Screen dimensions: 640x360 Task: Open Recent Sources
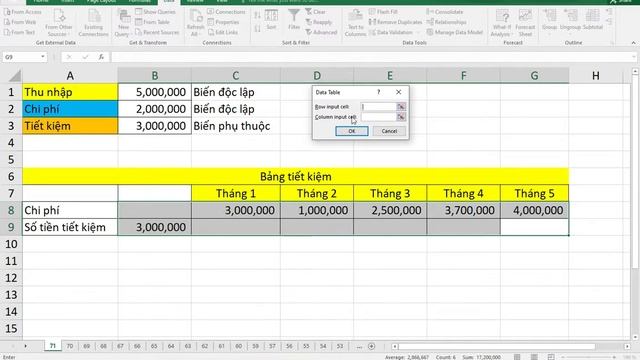pos(157,32)
